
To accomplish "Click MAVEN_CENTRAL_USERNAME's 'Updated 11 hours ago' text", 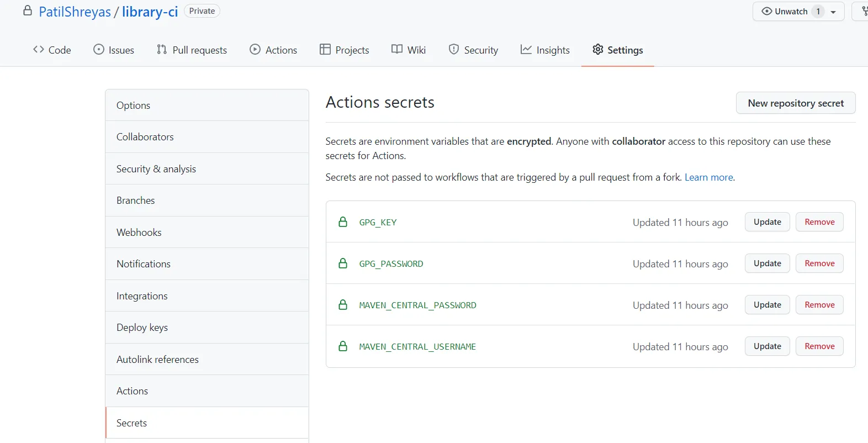I will point(680,346).
